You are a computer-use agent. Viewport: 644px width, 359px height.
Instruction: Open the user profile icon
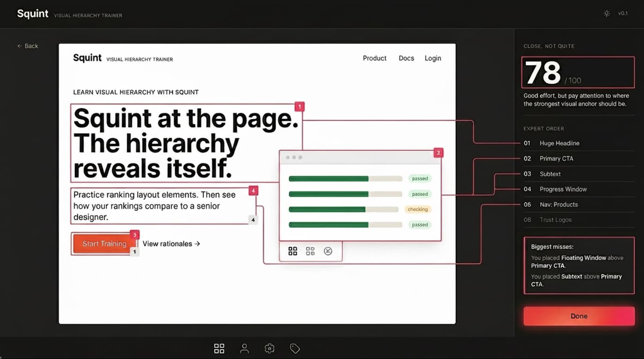tap(244, 348)
